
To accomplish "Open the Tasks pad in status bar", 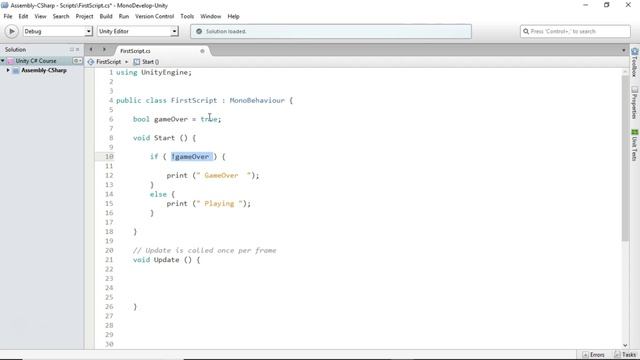I will (625, 355).
